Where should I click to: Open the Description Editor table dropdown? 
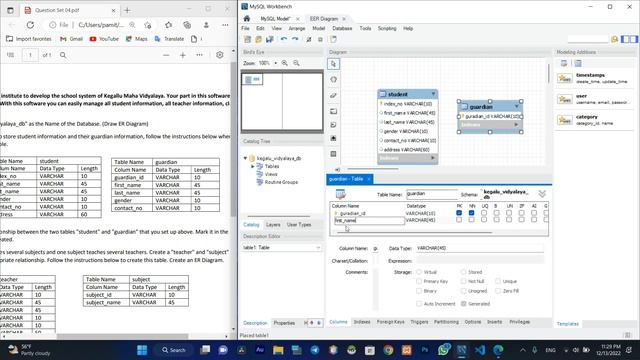(x=318, y=248)
